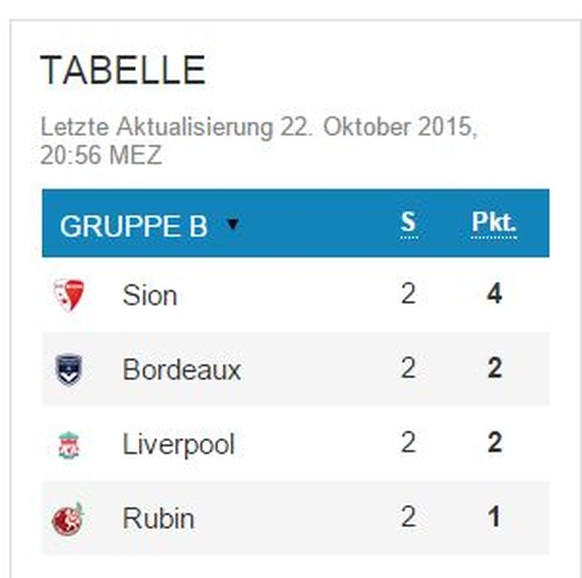The image size is (582, 578).
Task: Open the Liverpool team link
Action: tap(179, 444)
